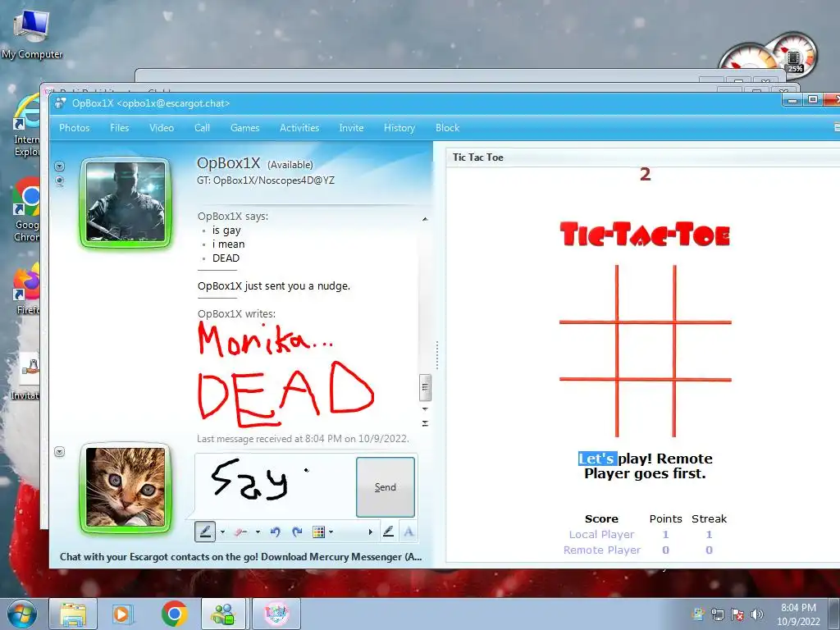840x630 pixels.
Task: Click OpBox1X contact name header
Action: [229, 163]
